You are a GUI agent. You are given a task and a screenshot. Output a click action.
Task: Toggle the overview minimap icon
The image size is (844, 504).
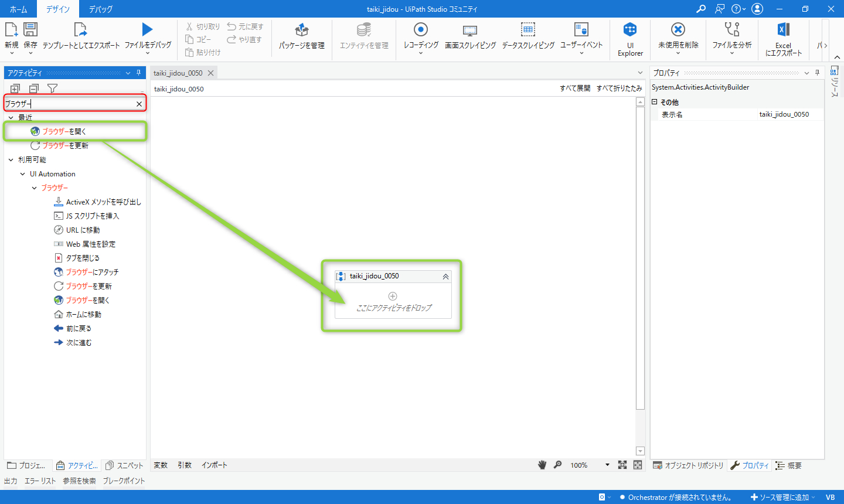click(x=638, y=465)
